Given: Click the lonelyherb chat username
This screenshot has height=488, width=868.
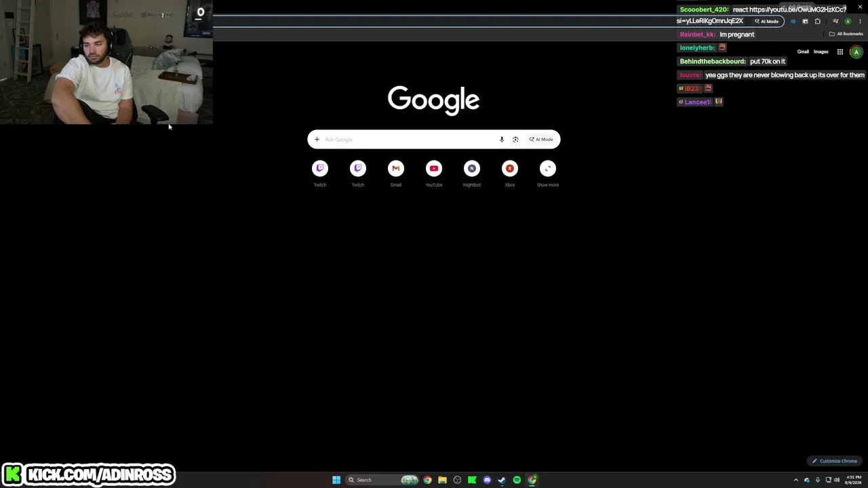Looking at the screenshot, I should pyautogui.click(x=697, y=48).
